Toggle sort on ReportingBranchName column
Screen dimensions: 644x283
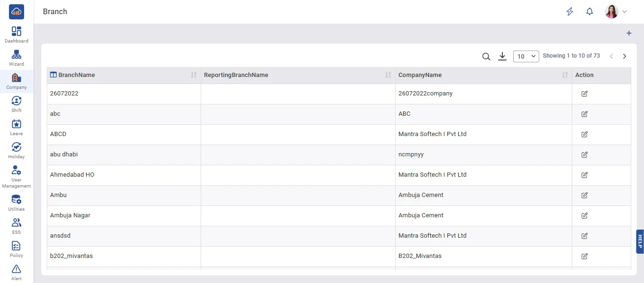click(x=388, y=75)
